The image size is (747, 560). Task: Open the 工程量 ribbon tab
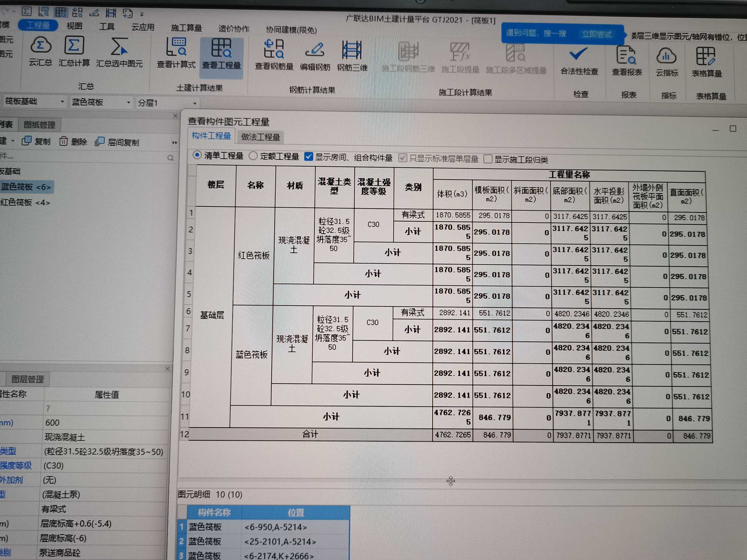pos(38,25)
